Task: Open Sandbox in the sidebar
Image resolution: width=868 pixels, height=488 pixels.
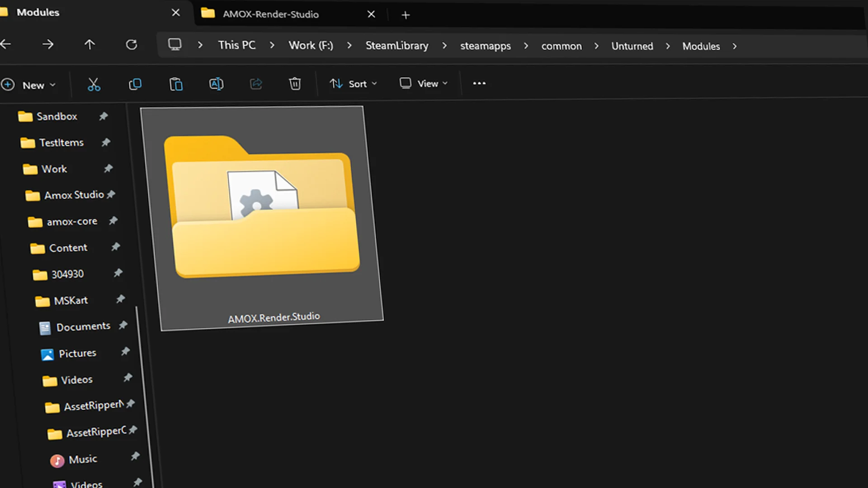Action: tap(47, 117)
